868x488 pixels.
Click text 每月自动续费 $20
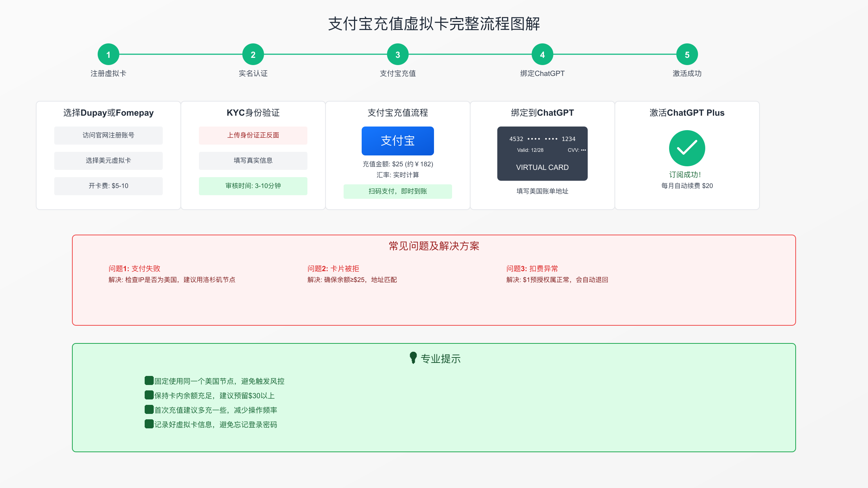click(x=687, y=186)
